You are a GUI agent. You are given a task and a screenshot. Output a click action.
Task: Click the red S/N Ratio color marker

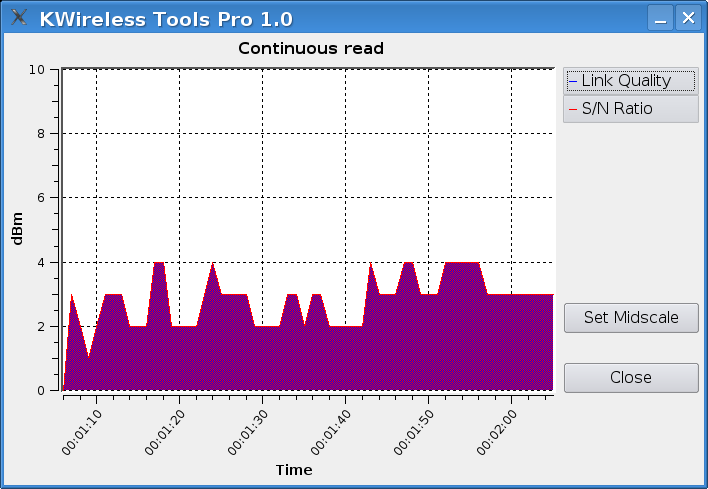pos(573,110)
